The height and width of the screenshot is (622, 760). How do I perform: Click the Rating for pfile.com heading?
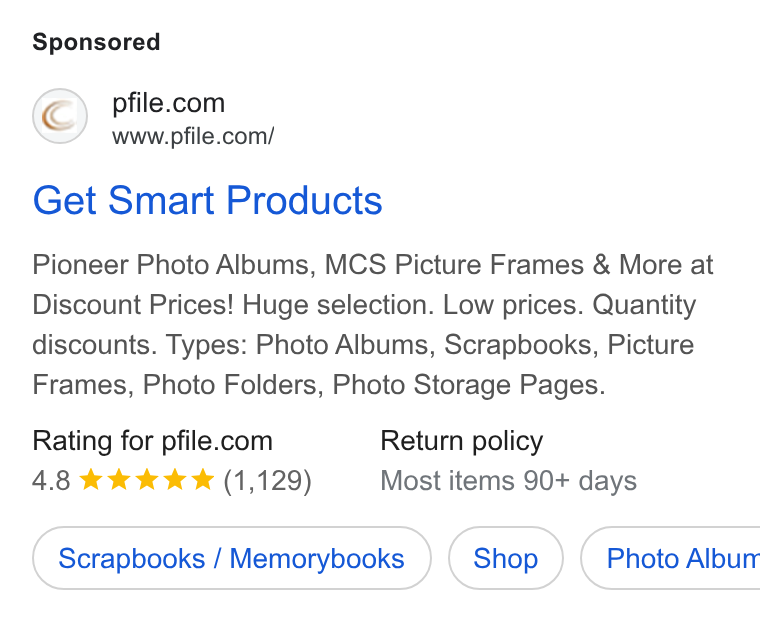point(153,441)
